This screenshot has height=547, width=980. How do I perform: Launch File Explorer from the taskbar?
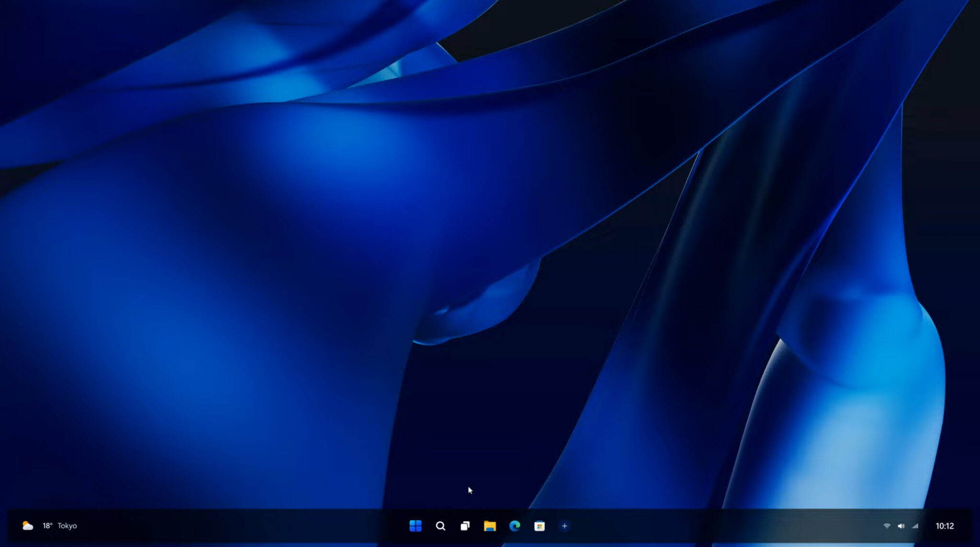pyautogui.click(x=490, y=525)
